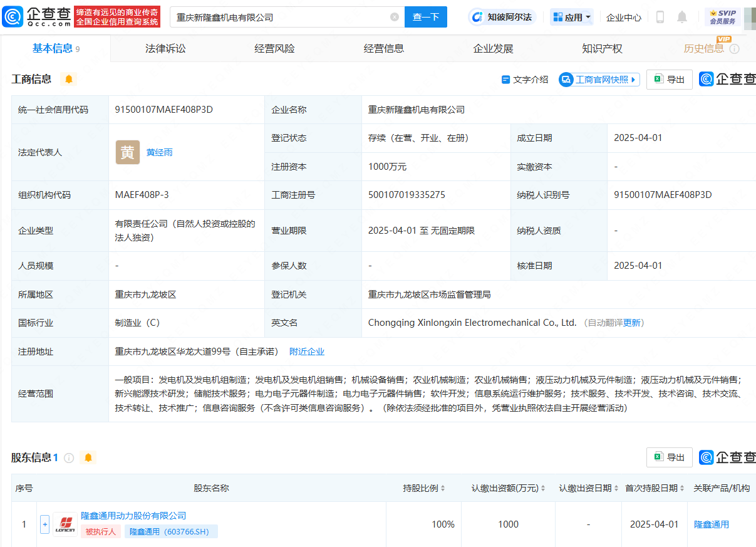Toggle the monitoring bell next to 工商信息
This screenshot has height=547, width=756.
[69, 79]
